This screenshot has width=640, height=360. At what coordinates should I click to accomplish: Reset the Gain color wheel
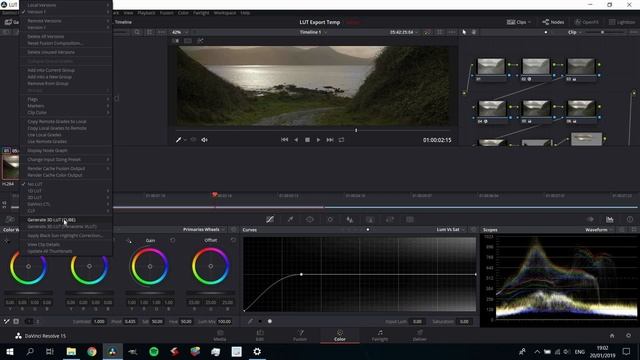(173, 240)
